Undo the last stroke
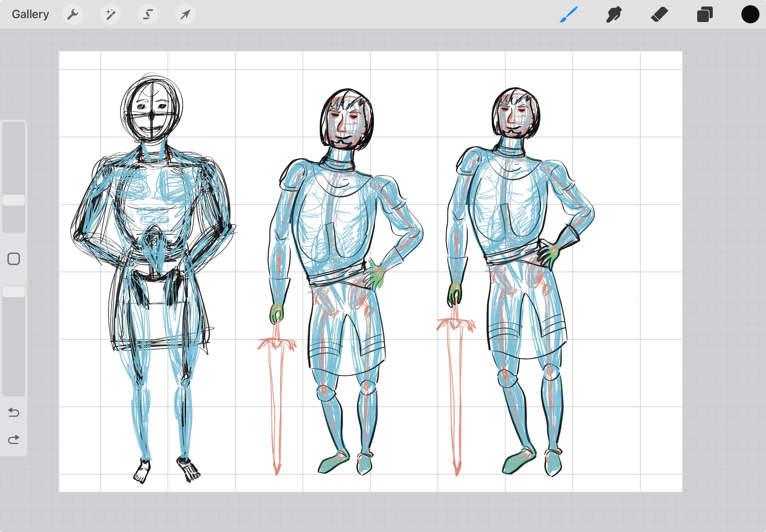Image resolution: width=766 pixels, height=532 pixels. (x=14, y=412)
